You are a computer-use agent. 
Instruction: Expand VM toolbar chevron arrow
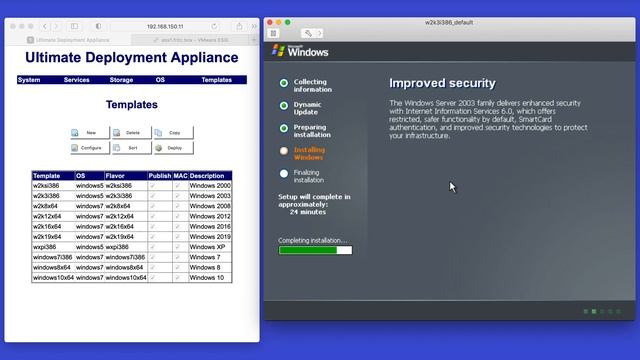pos(320,33)
